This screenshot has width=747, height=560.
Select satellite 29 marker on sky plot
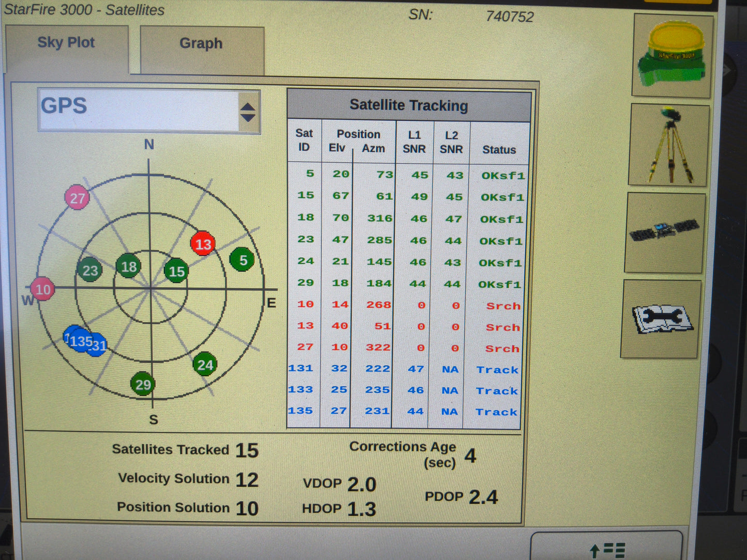(143, 384)
